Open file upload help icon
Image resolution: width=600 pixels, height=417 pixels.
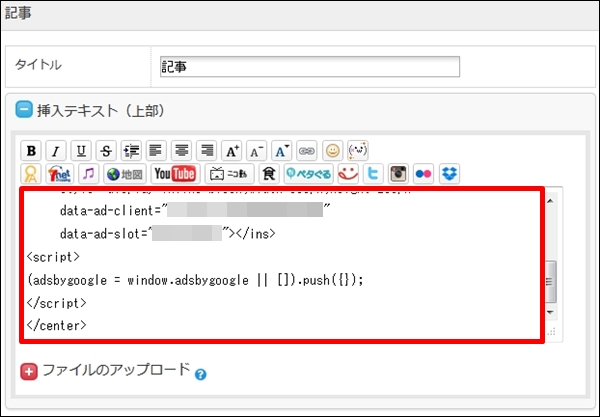click(201, 374)
